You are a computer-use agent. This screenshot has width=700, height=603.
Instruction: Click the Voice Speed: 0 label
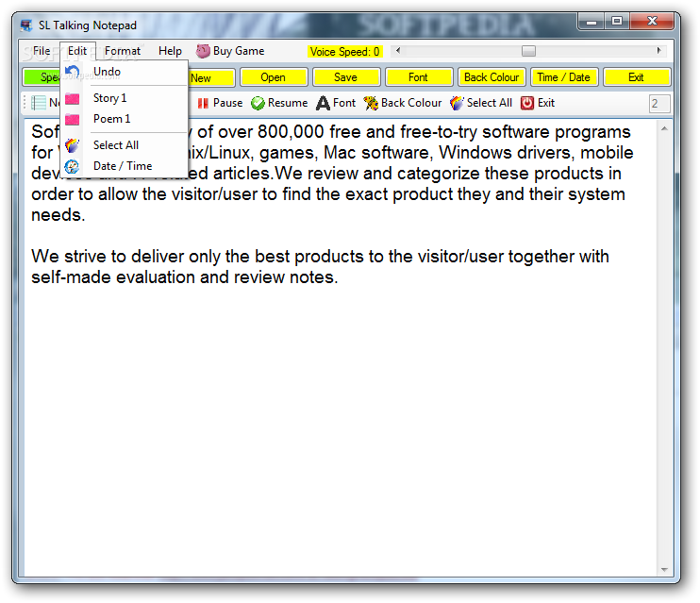pyautogui.click(x=344, y=52)
